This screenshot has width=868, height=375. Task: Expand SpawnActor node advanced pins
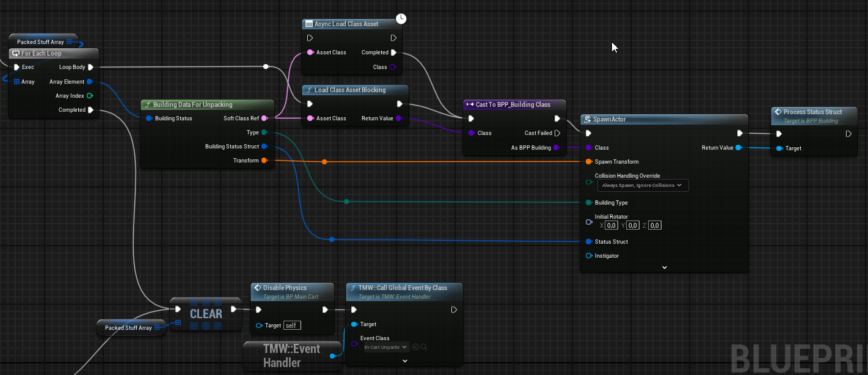pyautogui.click(x=665, y=268)
